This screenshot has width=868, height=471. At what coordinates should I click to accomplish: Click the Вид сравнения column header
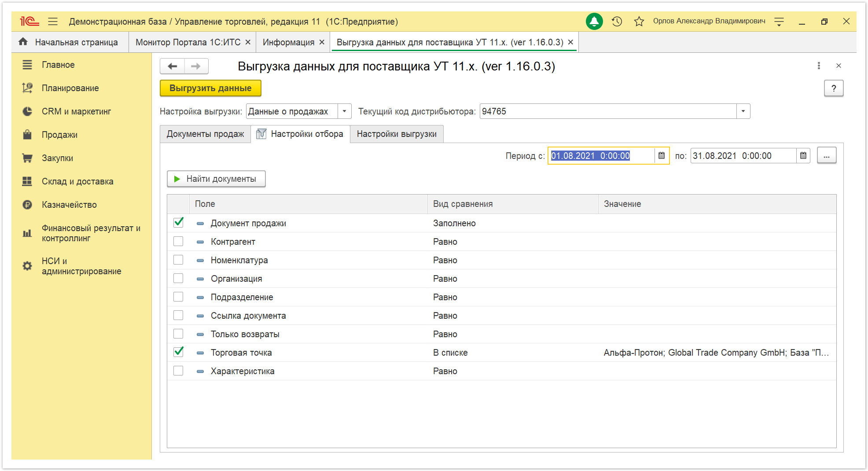[513, 204]
